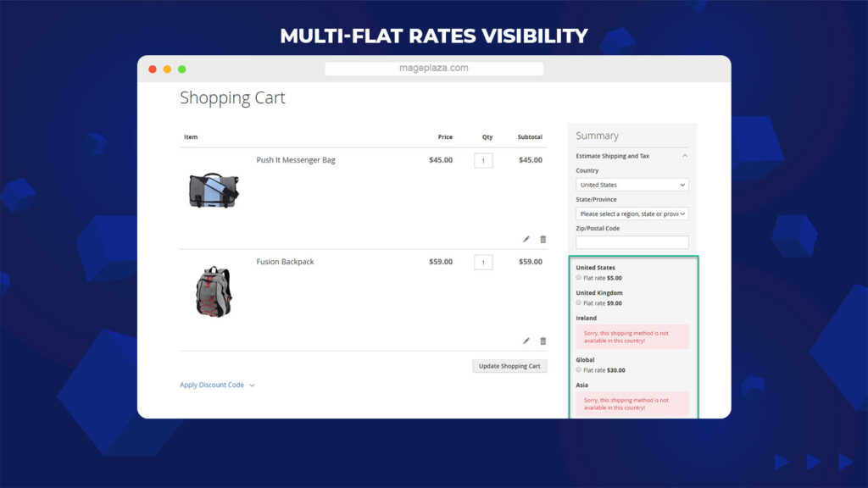The height and width of the screenshot is (488, 868).
Task: Select United Kingdom Flat rate $9.00
Action: click(578, 302)
